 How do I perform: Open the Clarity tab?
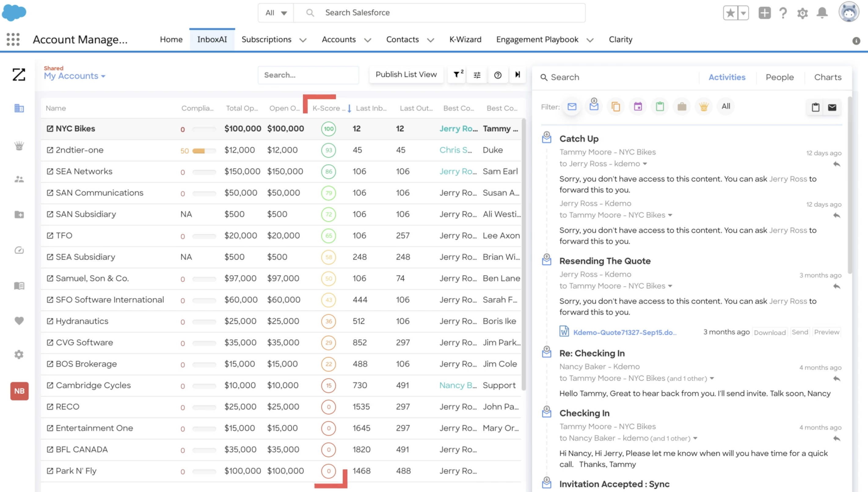pyautogui.click(x=620, y=39)
